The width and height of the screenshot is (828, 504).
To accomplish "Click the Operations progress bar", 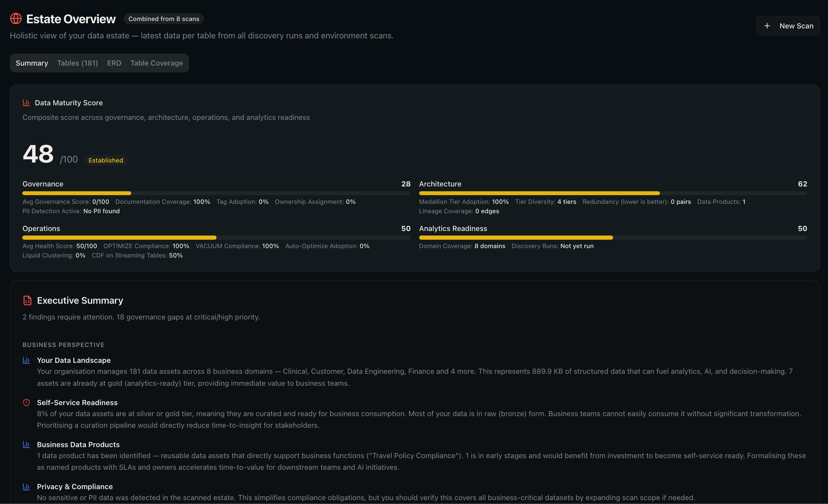I will (x=217, y=237).
